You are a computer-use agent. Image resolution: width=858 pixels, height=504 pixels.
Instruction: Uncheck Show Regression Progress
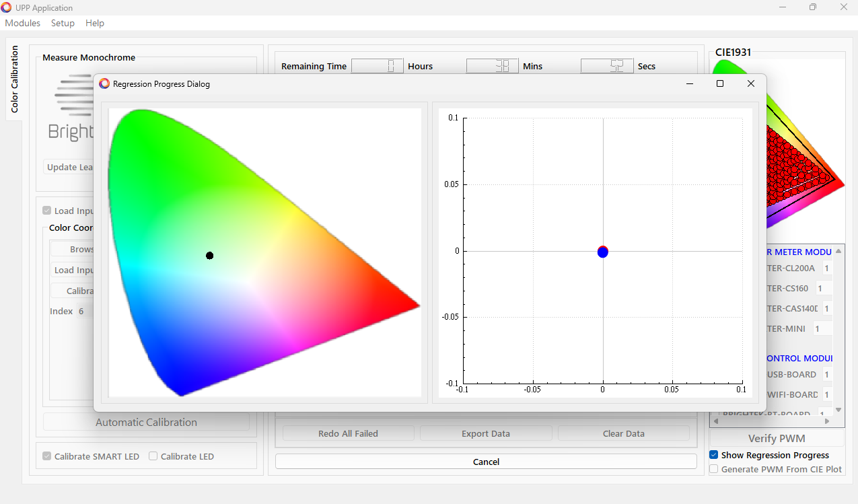tap(714, 455)
